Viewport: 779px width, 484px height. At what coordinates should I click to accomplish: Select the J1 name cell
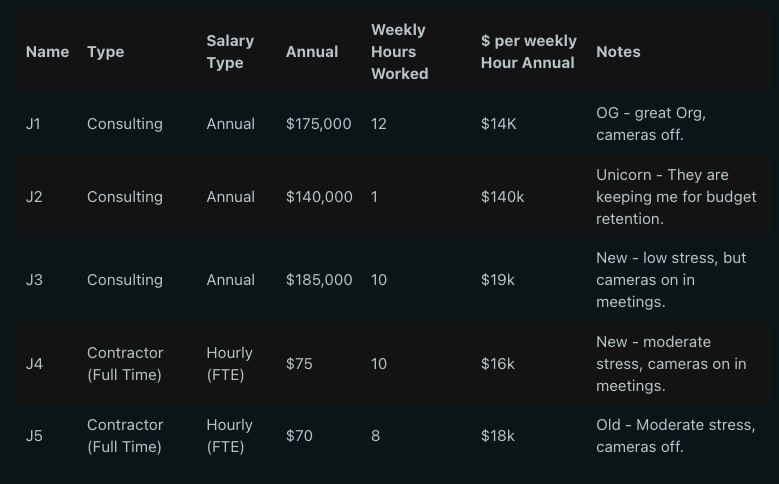(33, 124)
